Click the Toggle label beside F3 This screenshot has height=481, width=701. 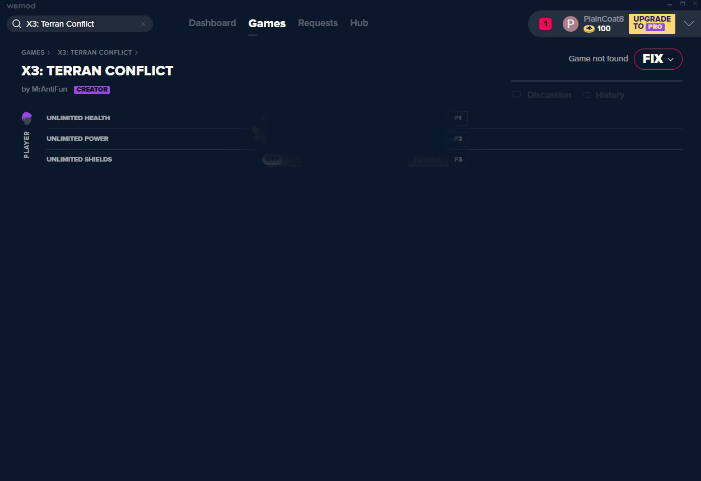pyautogui.click(x=428, y=160)
